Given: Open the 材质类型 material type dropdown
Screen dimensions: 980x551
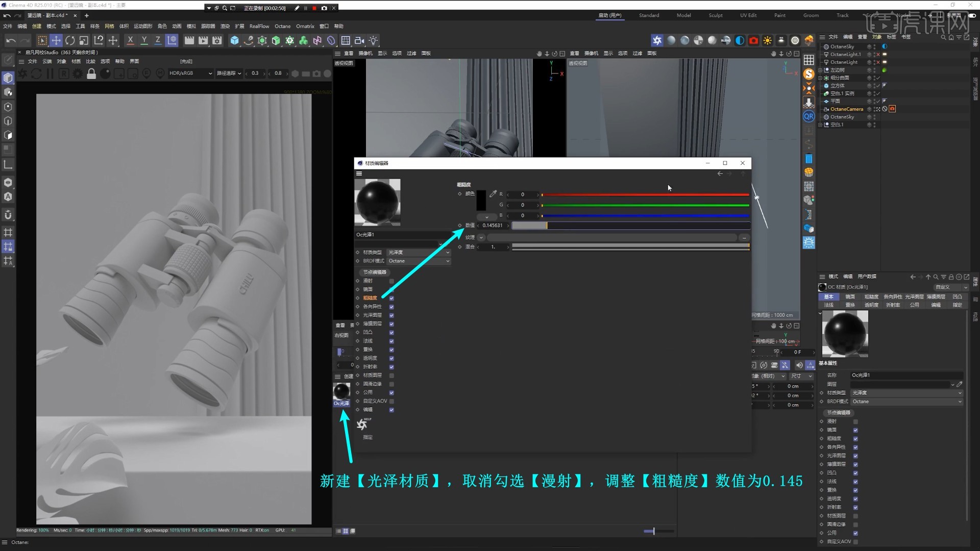Looking at the screenshot, I should coord(419,252).
